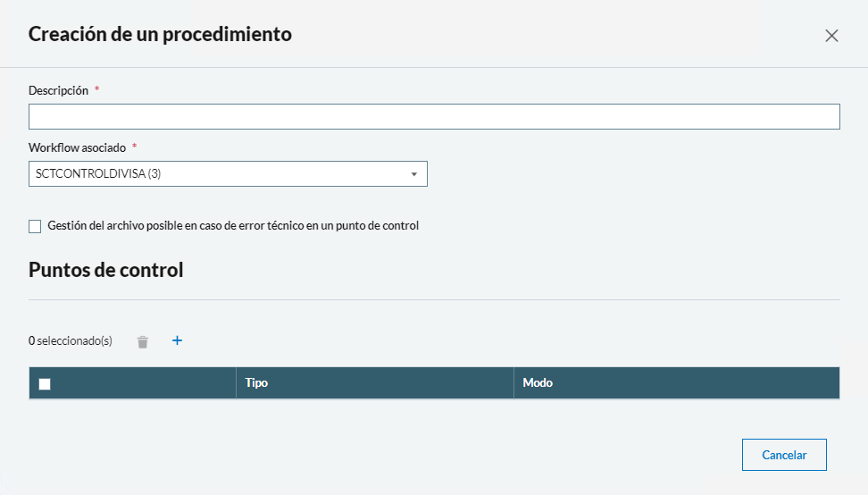The width and height of the screenshot is (868, 495).
Task: Click the 0 seleccionado(s) counter text
Action: [71, 341]
